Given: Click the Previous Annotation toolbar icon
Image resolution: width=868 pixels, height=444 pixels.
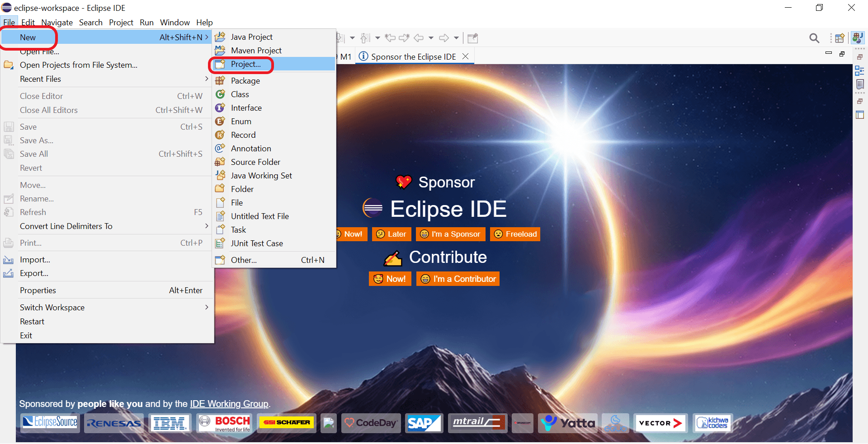Looking at the screenshot, I should click(x=365, y=38).
